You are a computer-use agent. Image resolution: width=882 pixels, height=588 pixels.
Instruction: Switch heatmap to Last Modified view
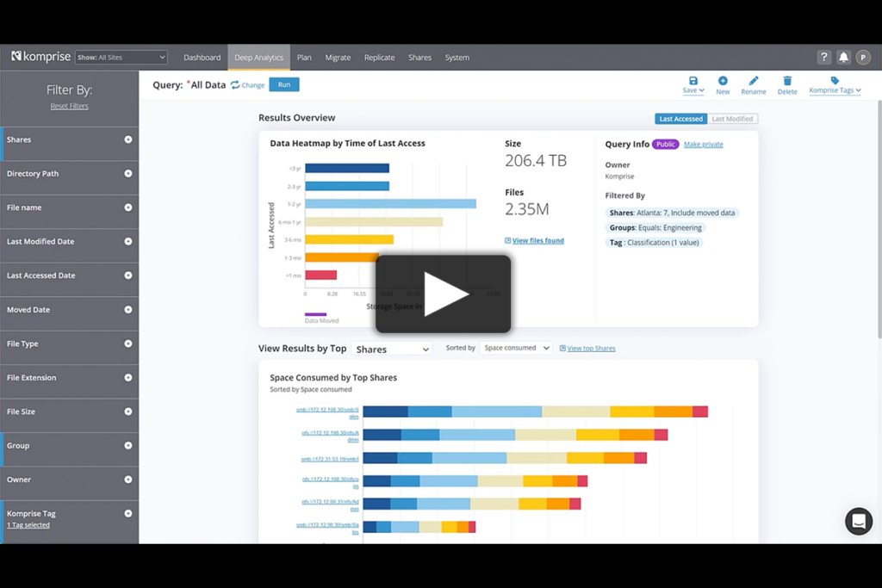pos(733,118)
